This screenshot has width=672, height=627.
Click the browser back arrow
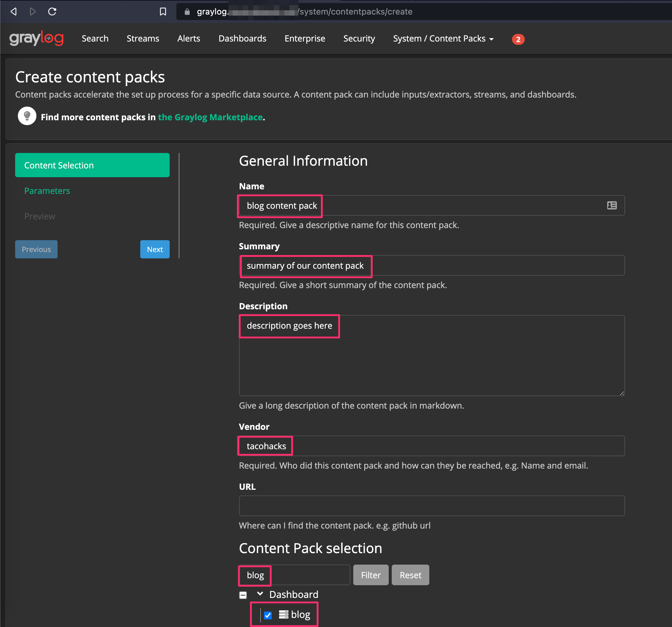click(x=13, y=12)
